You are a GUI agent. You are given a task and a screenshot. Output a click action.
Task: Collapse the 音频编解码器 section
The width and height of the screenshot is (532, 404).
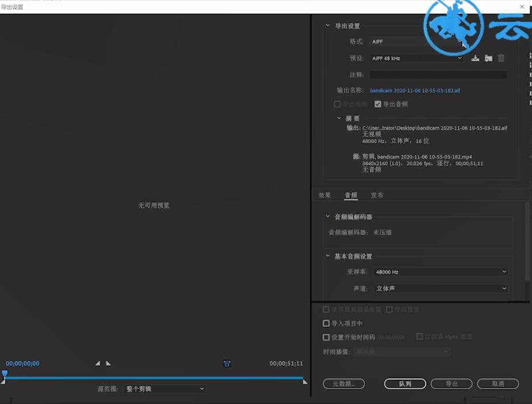pyautogui.click(x=328, y=217)
